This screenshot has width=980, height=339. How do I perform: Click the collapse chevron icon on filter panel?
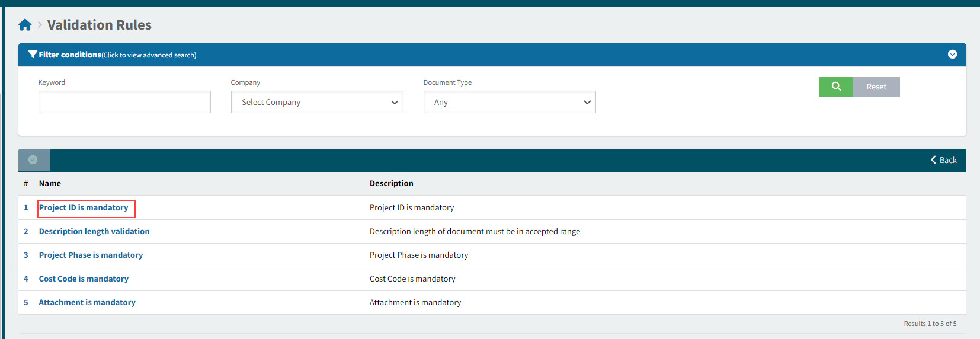click(x=952, y=55)
